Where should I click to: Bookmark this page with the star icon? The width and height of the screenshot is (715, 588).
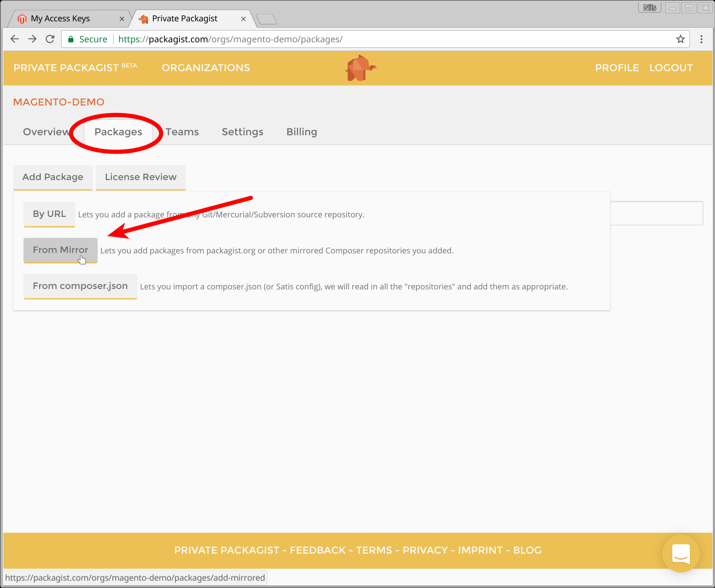680,39
